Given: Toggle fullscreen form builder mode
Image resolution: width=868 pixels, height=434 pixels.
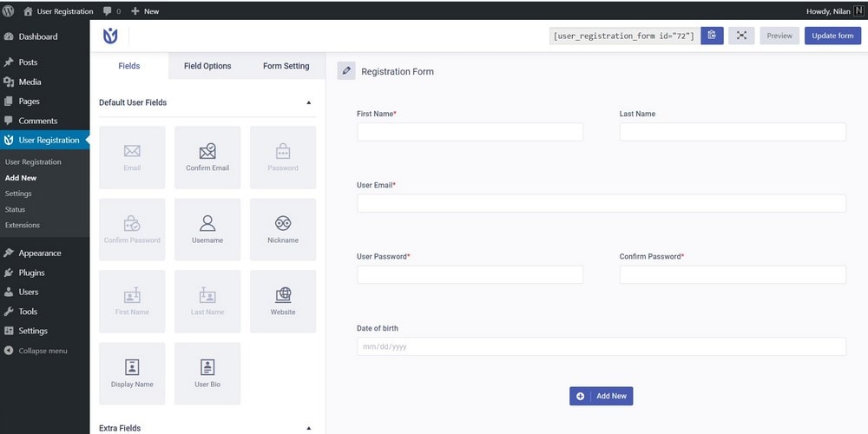Looking at the screenshot, I should pos(741,36).
